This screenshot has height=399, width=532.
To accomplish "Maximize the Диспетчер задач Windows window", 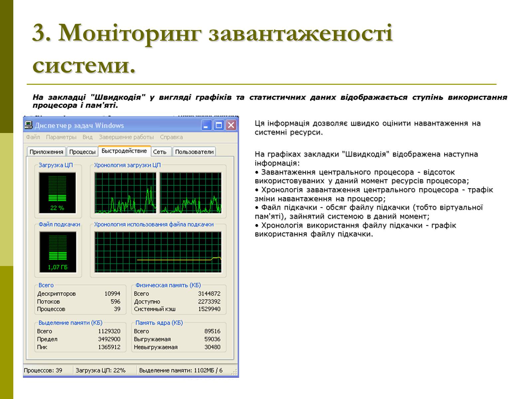I will pos(219,125).
